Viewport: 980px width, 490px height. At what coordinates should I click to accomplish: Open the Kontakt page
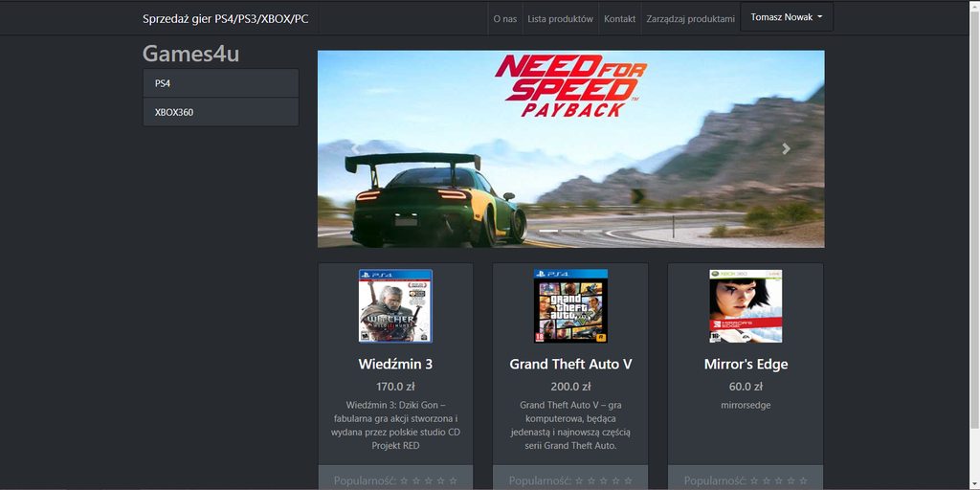[x=619, y=19]
